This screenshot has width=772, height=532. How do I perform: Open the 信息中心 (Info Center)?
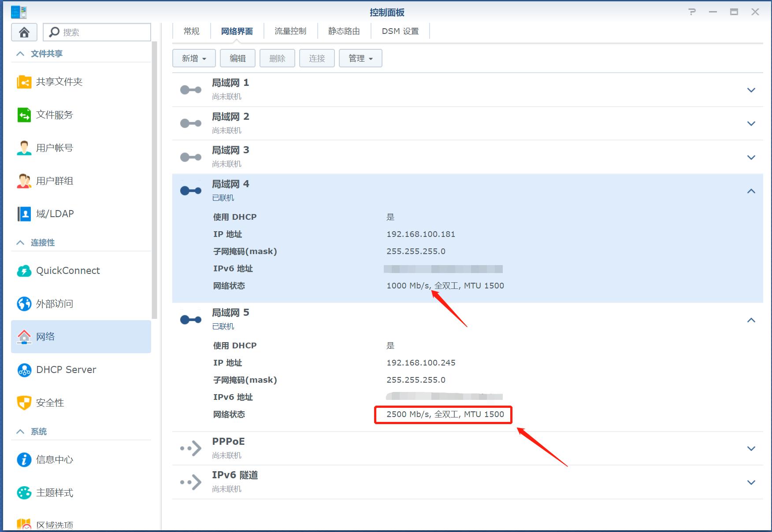coord(55,459)
